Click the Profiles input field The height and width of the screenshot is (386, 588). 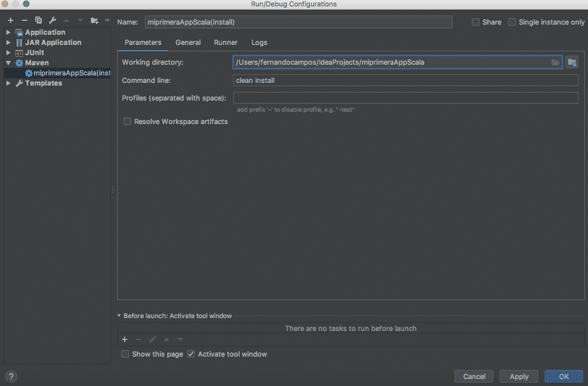[x=406, y=98]
